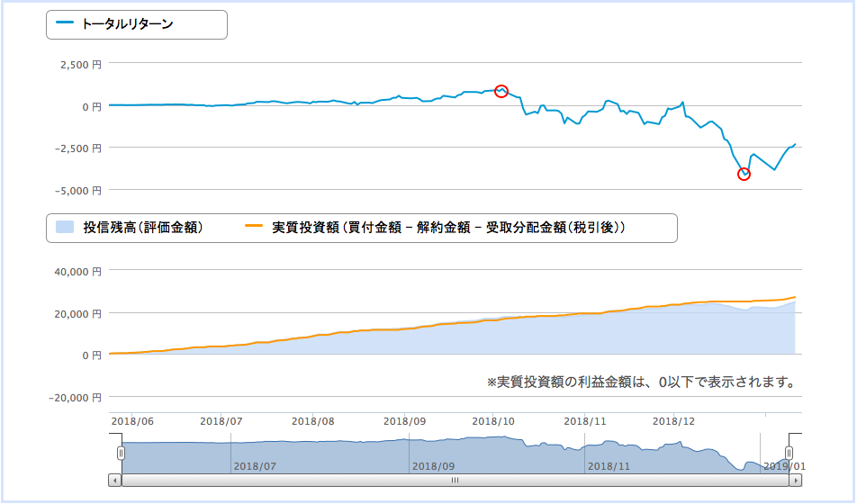This screenshot has height=504, width=857.
Task: Click the 2018/11 label in the navigator
Action: (609, 467)
